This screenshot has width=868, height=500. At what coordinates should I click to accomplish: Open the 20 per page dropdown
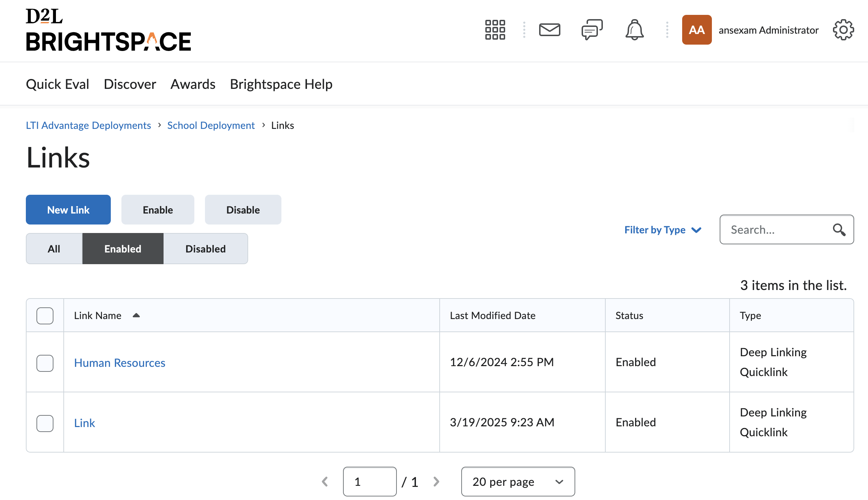pyautogui.click(x=518, y=482)
